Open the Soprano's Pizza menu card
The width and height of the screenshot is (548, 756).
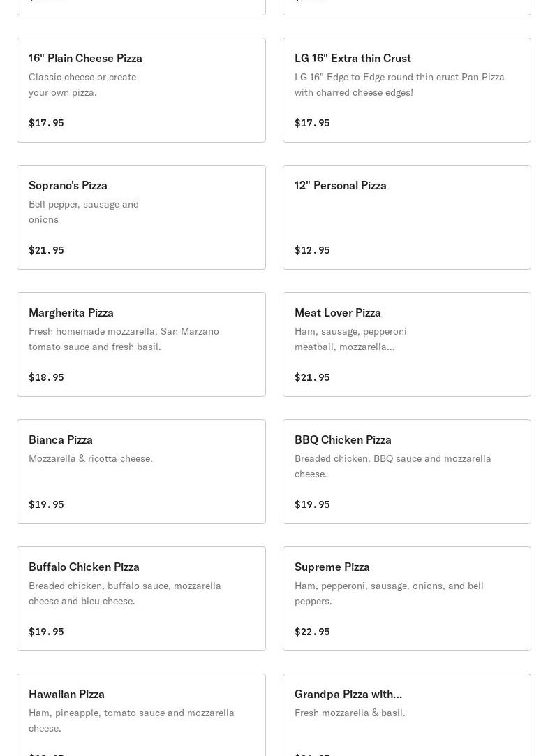(x=141, y=217)
